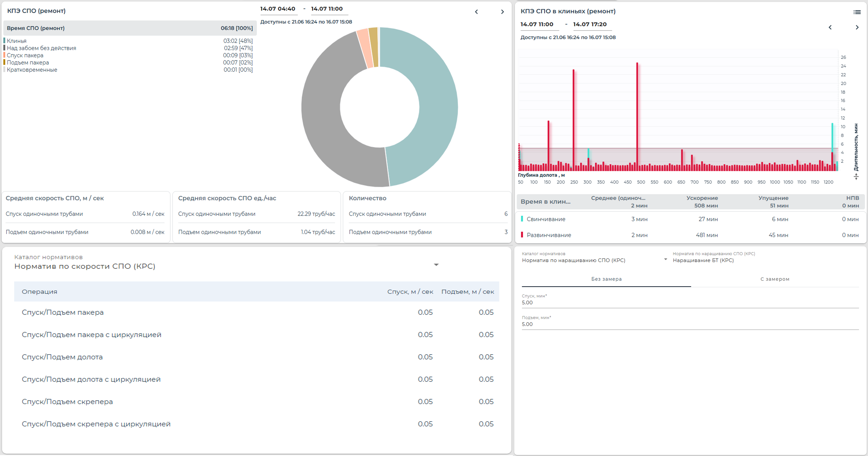Click Средняя скорость СПО ед./час title
This screenshot has width=868, height=456.
point(227,198)
